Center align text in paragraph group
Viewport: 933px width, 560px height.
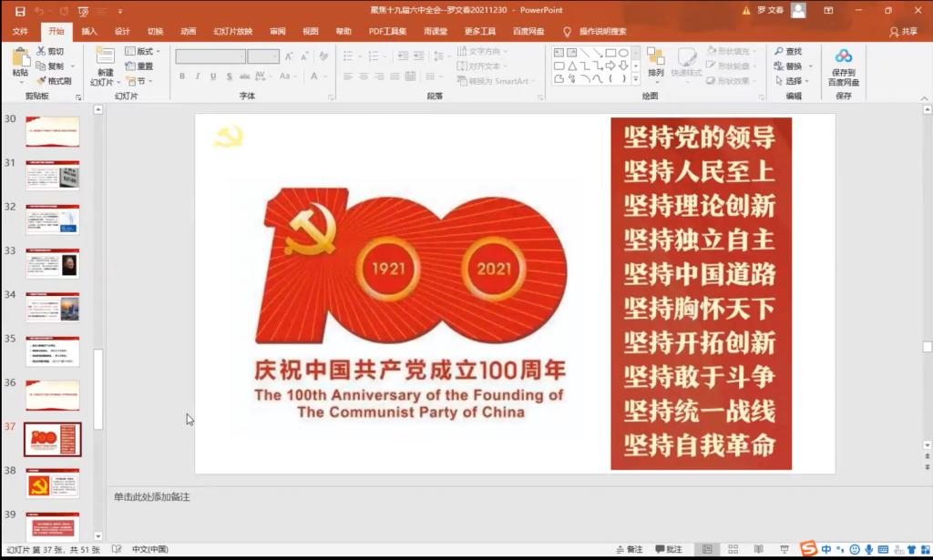click(364, 76)
